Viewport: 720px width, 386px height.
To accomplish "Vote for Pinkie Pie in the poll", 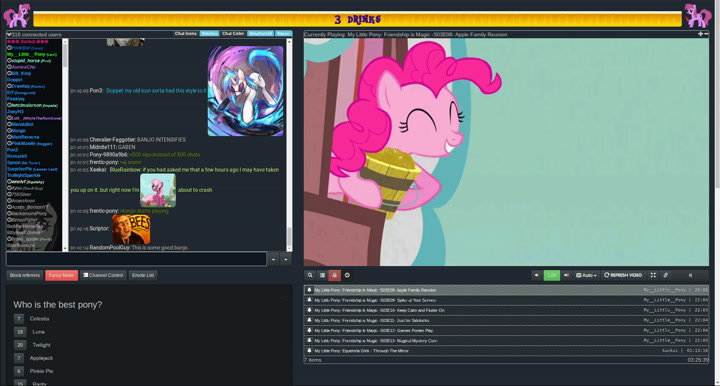I will 19,371.
